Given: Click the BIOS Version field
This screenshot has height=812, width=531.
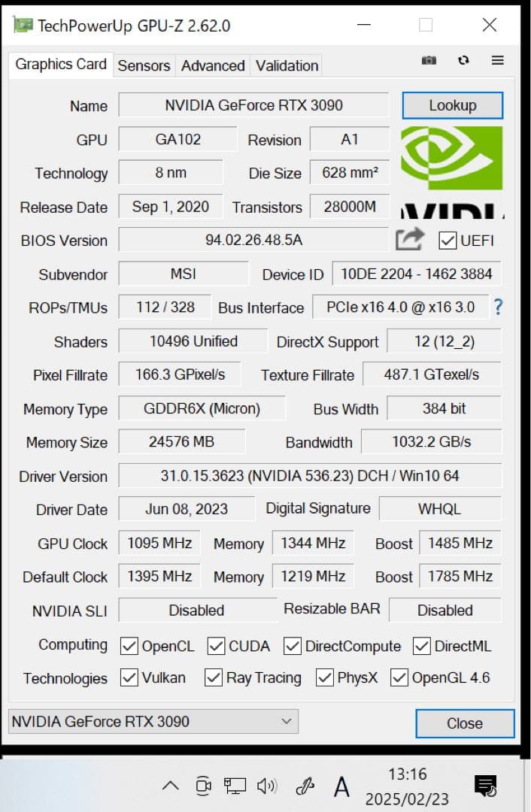Looking at the screenshot, I should tap(253, 240).
